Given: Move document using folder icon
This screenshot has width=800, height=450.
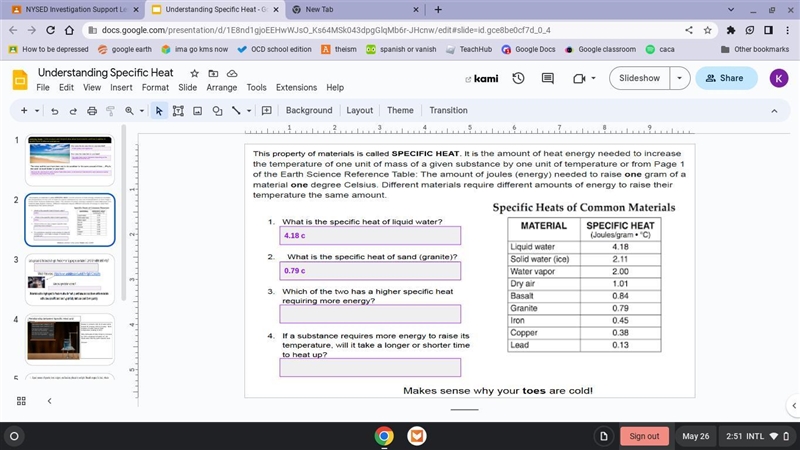Looking at the screenshot, I should pos(213,73).
